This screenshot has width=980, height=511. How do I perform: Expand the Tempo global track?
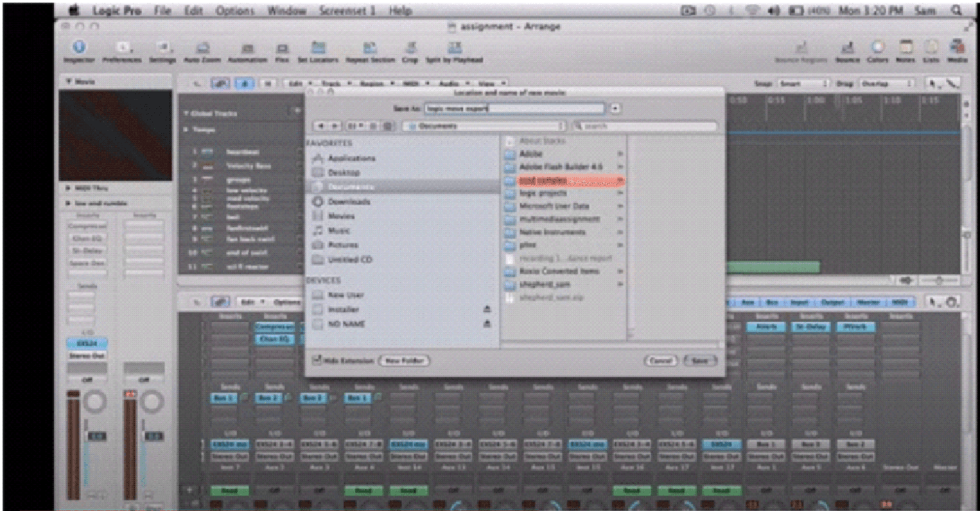pos(186,130)
